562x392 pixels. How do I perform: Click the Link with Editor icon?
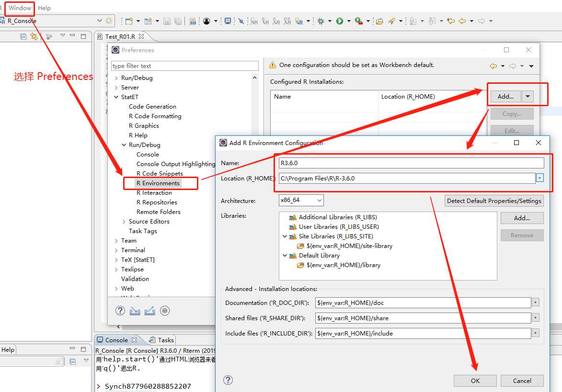pos(34,36)
